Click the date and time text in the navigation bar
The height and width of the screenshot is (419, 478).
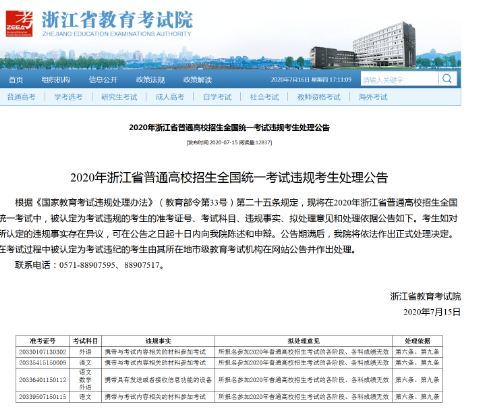click(x=311, y=79)
